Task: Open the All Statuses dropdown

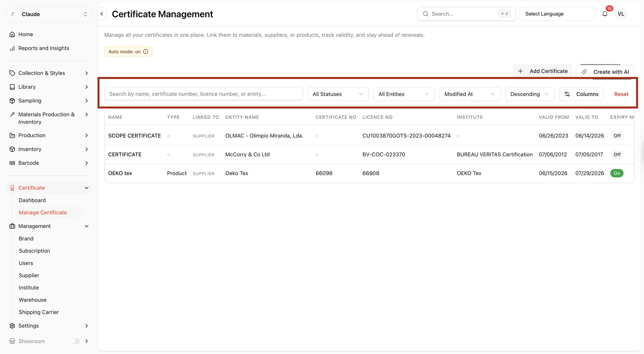Action: tap(338, 94)
